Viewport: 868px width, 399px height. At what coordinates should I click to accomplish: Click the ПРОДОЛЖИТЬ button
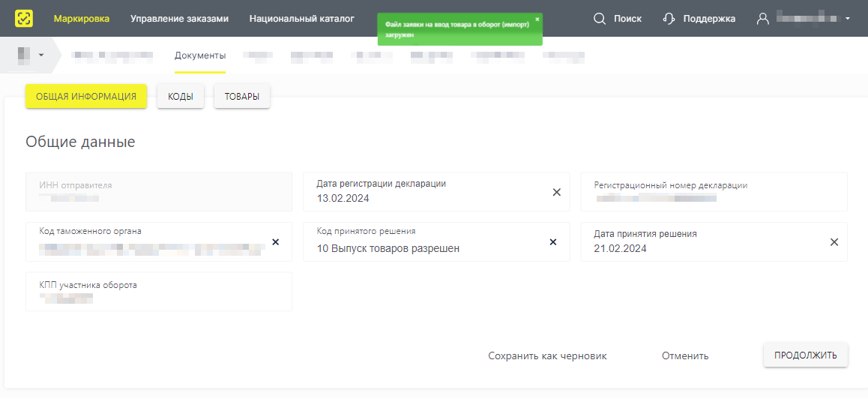[x=806, y=355]
